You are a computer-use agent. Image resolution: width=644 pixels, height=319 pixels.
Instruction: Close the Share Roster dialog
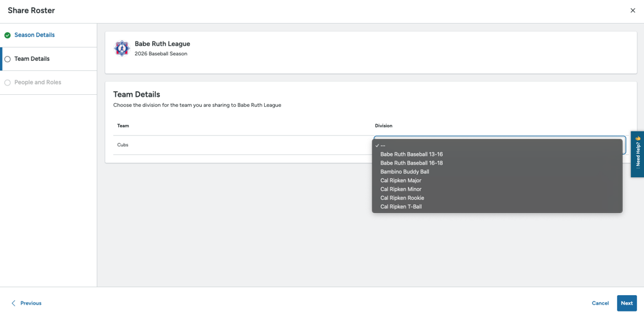tap(633, 11)
